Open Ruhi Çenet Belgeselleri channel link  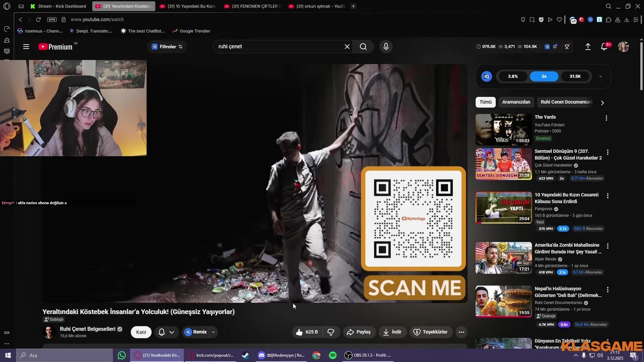point(88,329)
